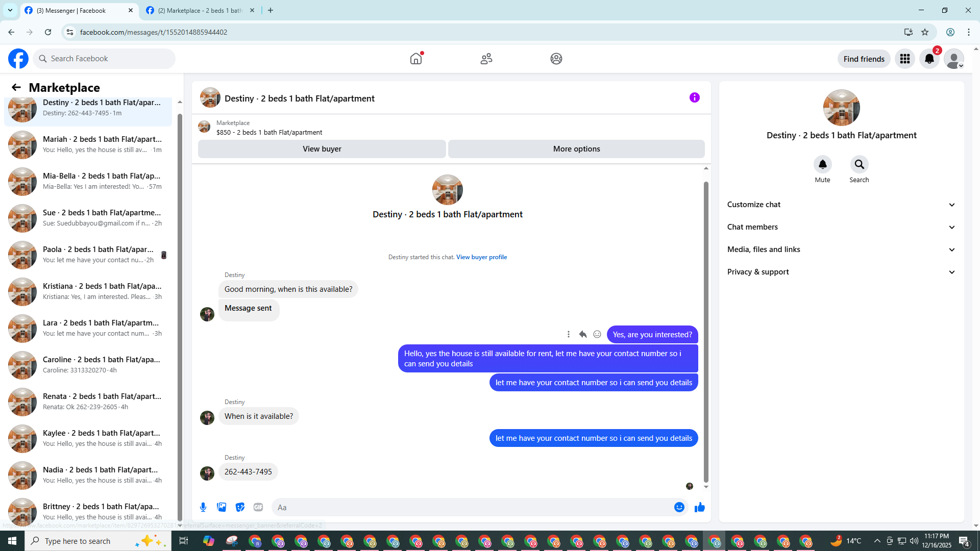Open the tab search dropdown arrow
Image resolution: width=980 pixels, height=551 pixels.
coord(10,10)
